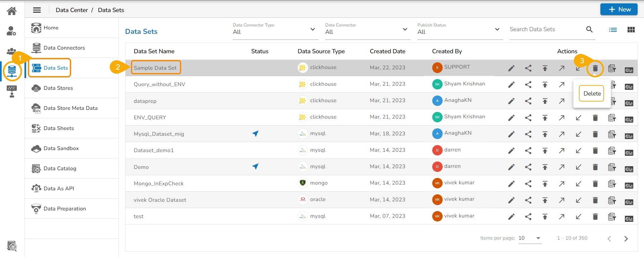The height and width of the screenshot is (257, 644).
Task: Click the search magnifier icon
Action: (x=589, y=29)
